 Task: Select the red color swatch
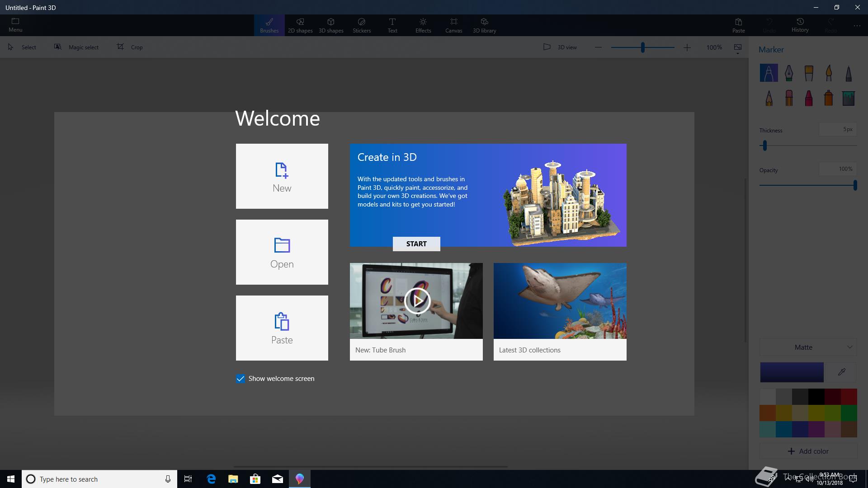click(849, 397)
